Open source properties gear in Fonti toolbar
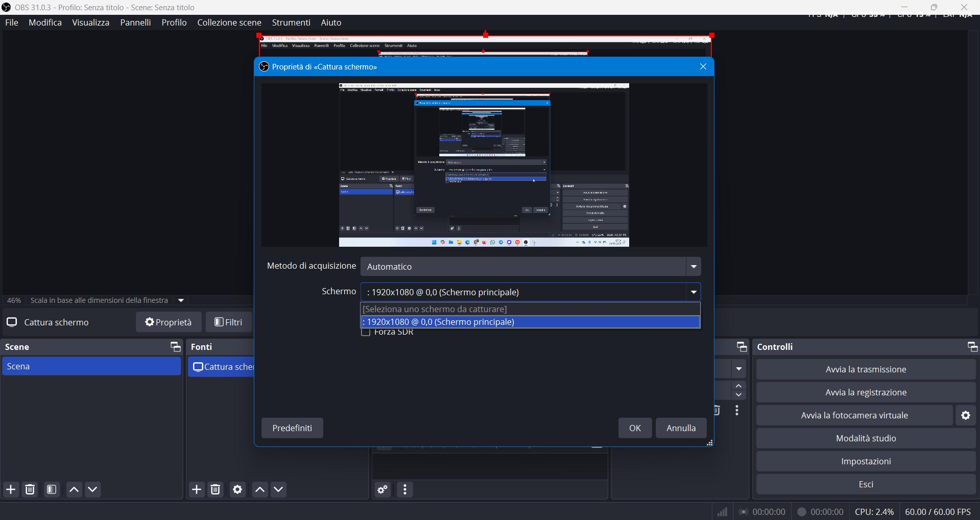This screenshot has width=980, height=520. [237, 489]
